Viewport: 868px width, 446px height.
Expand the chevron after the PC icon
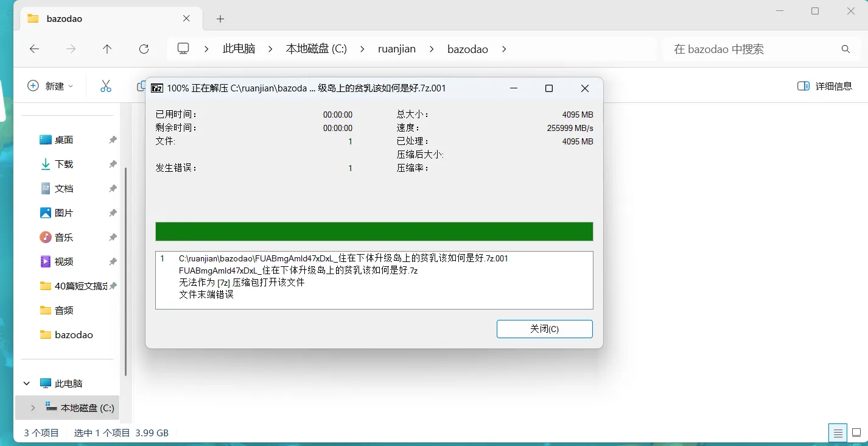point(207,49)
